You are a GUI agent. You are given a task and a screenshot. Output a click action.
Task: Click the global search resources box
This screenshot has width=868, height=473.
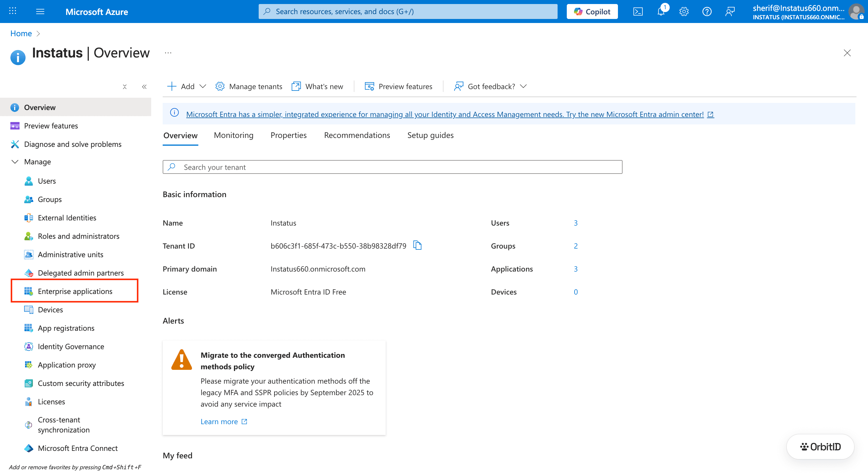coord(408,11)
